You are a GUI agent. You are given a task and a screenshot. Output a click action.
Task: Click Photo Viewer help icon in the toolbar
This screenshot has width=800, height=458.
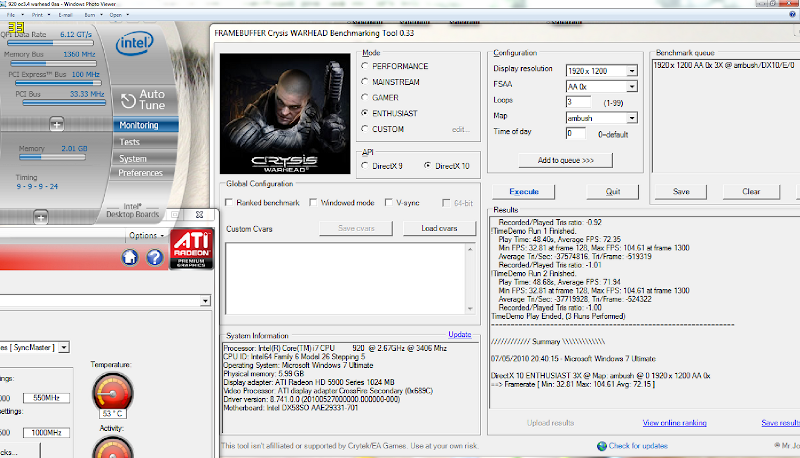tap(792, 14)
